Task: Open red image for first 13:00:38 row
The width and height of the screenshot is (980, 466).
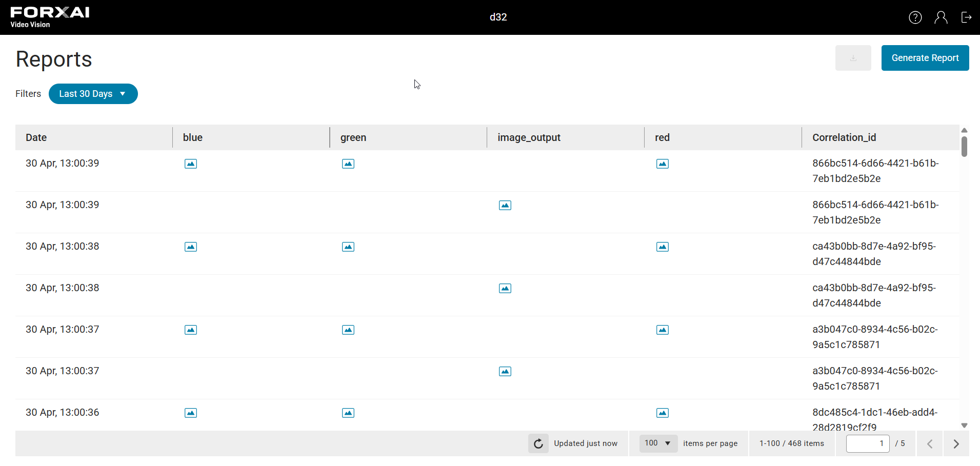Action: pos(663,247)
